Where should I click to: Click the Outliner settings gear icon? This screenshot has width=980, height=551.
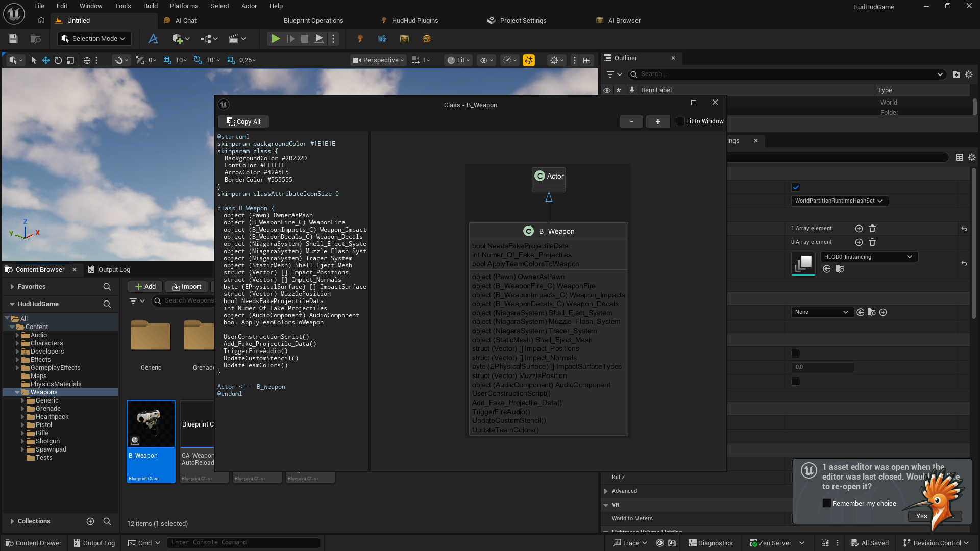[969, 74]
